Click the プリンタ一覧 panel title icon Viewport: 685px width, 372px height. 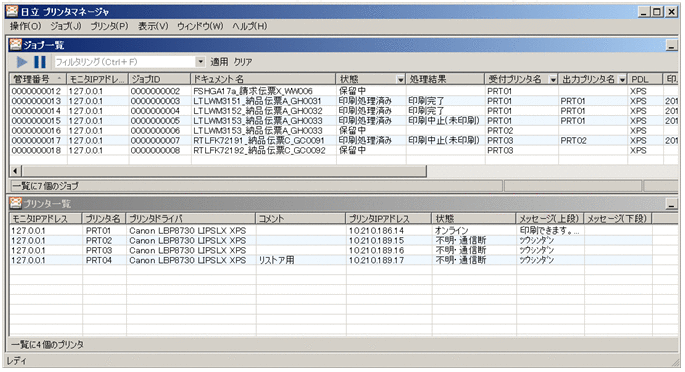[x=15, y=203]
